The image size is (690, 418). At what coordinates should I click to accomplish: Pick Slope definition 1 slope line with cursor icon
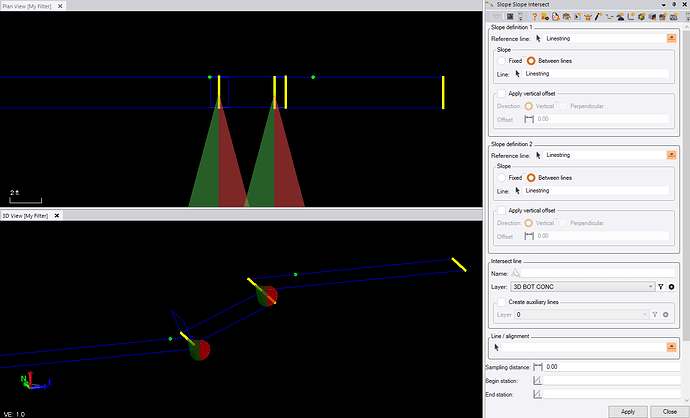pyautogui.click(x=518, y=73)
